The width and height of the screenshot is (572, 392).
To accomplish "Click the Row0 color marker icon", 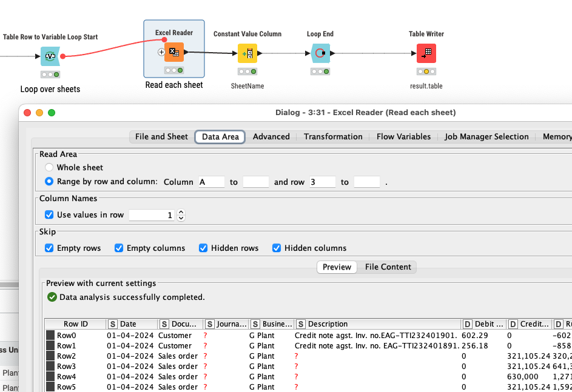I will tap(50, 335).
